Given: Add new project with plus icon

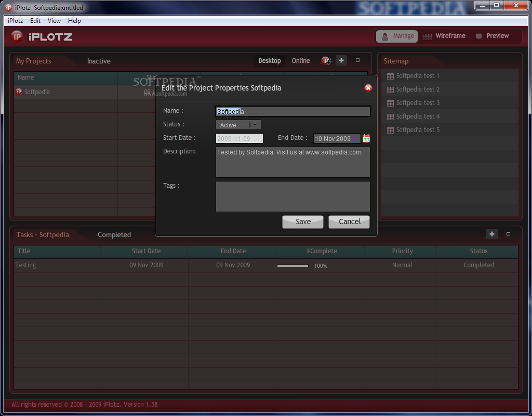Looking at the screenshot, I should point(341,60).
